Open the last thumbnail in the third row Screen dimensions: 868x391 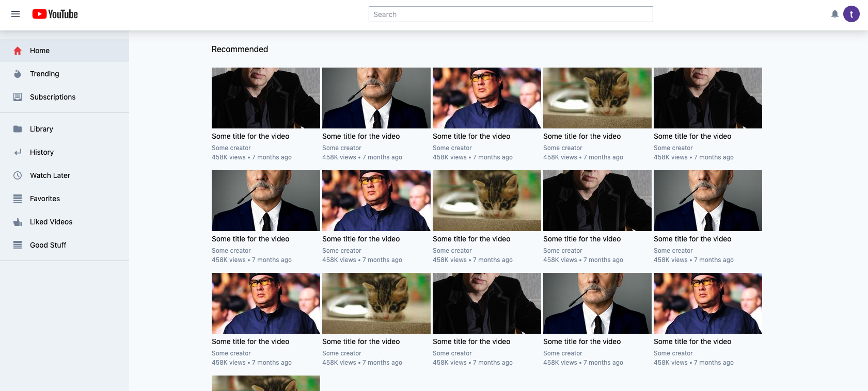tap(708, 303)
